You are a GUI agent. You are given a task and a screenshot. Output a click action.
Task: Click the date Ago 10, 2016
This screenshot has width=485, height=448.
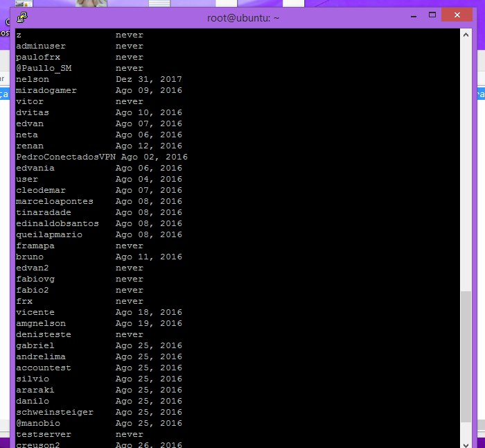pyautogui.click(x=149, y=112)
